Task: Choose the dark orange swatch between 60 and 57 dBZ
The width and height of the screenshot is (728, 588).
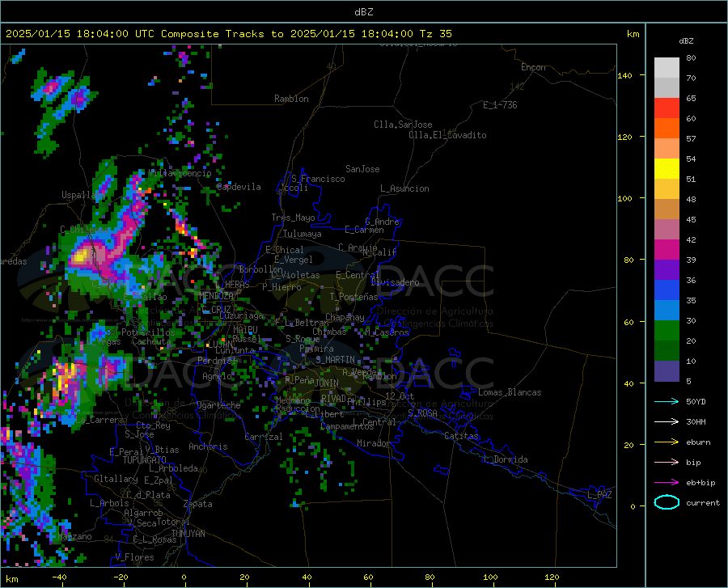Action: click(667, 129)
